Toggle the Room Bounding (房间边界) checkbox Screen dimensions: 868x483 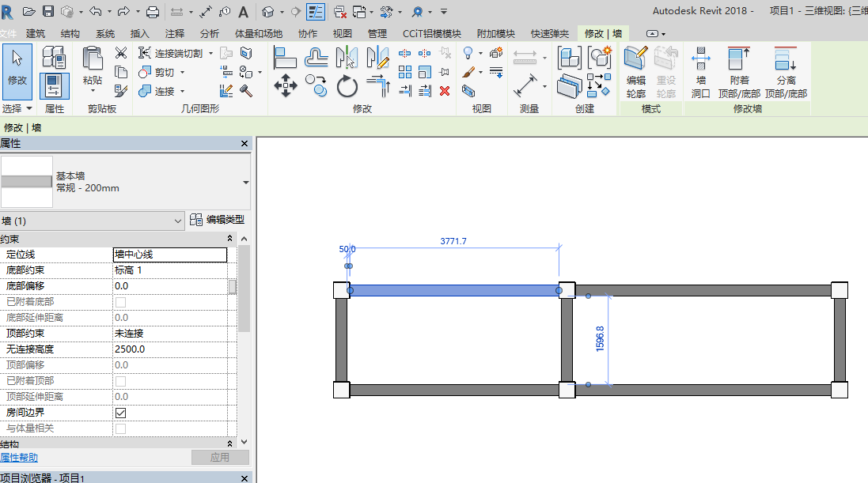(121, 413)
